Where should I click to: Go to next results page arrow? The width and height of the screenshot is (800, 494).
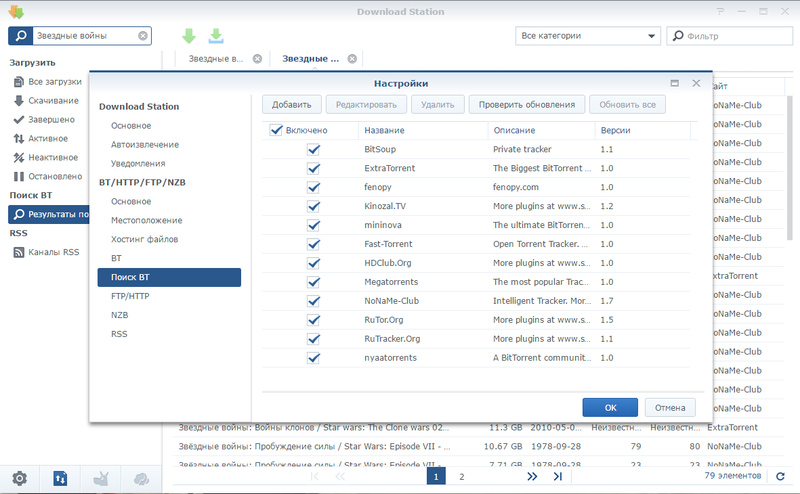532,476
